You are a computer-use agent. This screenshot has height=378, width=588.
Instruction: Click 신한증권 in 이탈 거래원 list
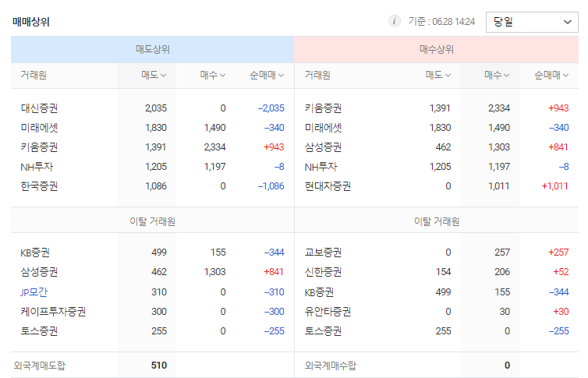pos(323,272)
